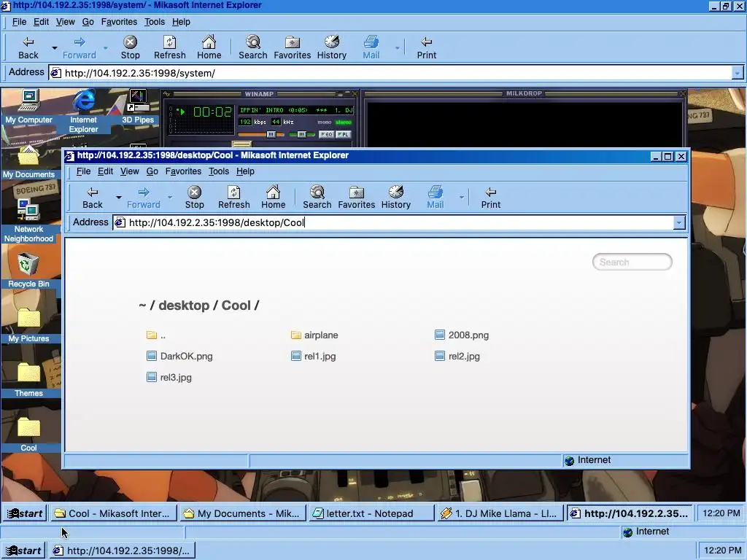Select the Network Neighborhood desktop icon

click(28, 220)
